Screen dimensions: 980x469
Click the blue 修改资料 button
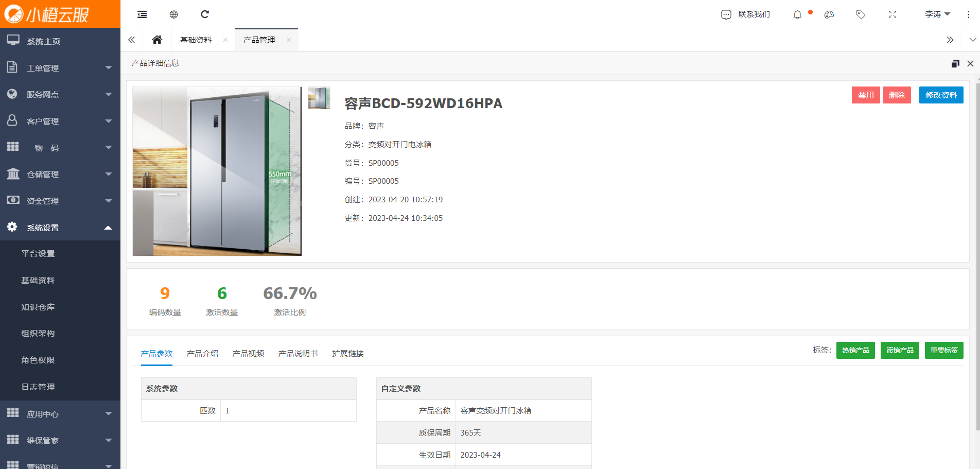pyautogui.click(x=941, y=95)
